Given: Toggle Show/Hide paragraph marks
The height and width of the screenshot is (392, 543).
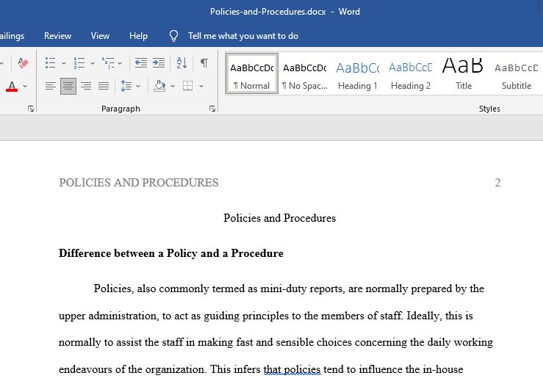Looking at the screenshot, I should [204, 63].
